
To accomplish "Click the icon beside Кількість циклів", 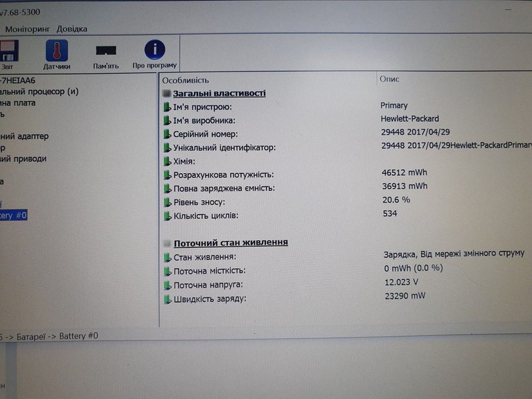I will 167,216.
